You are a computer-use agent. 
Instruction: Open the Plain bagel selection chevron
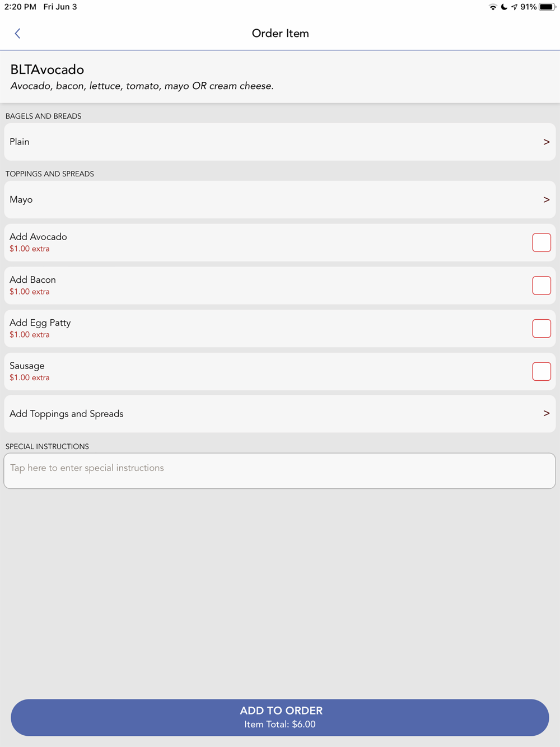547,142
